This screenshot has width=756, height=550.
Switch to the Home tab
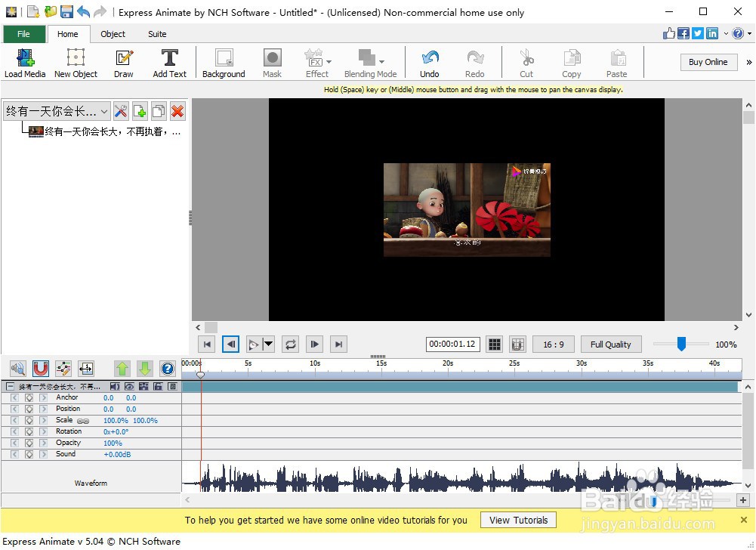coord(67,34)
